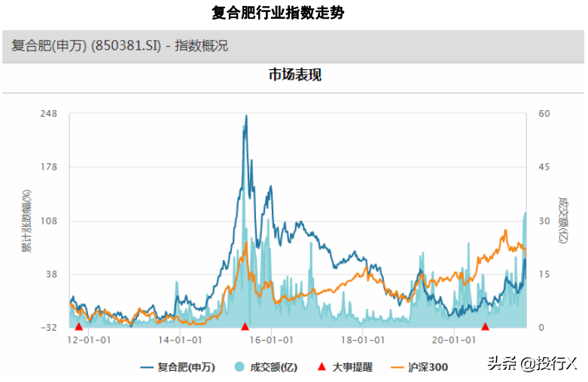Viewport: 588px width, 382px height.
Task: Click the 市场表现 section title
Action: (x=294, y=75)
